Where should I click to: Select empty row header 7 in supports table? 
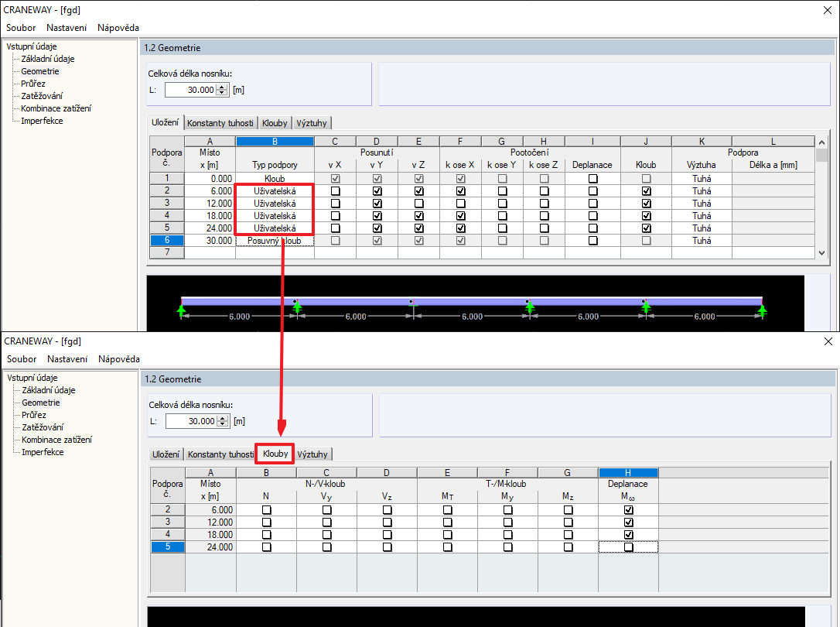[166, 252]
